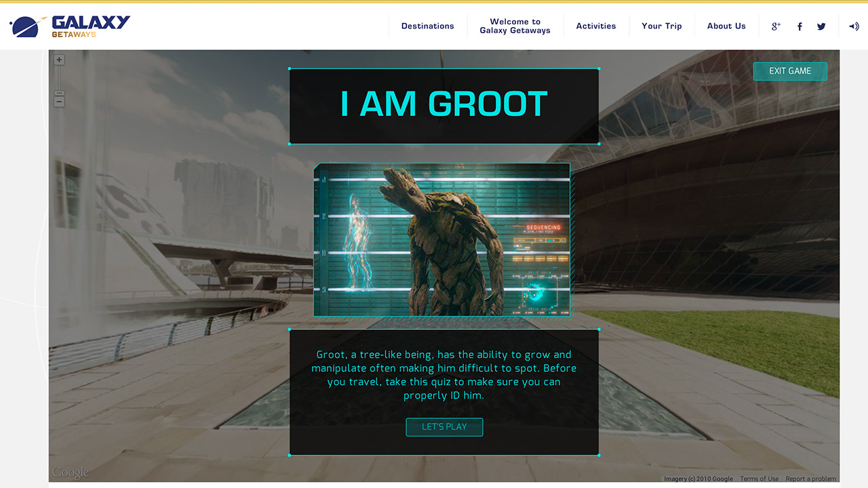Open the Destinations menu item

[x=428, y=26]
